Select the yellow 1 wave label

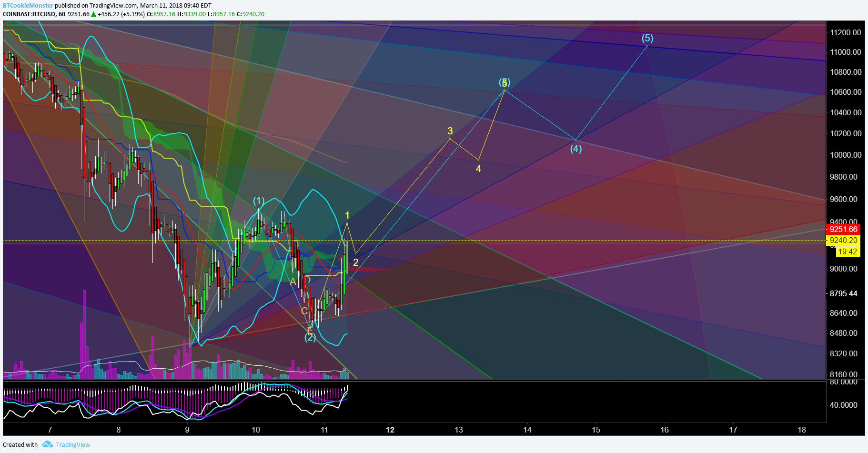[347, 215]
